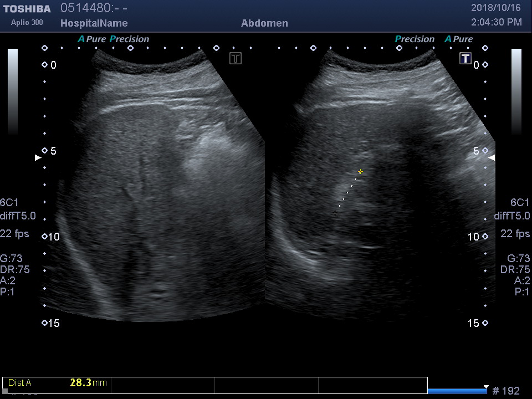
Task: Click the focus triangle marker beside left depth scale
Action: 38,157
